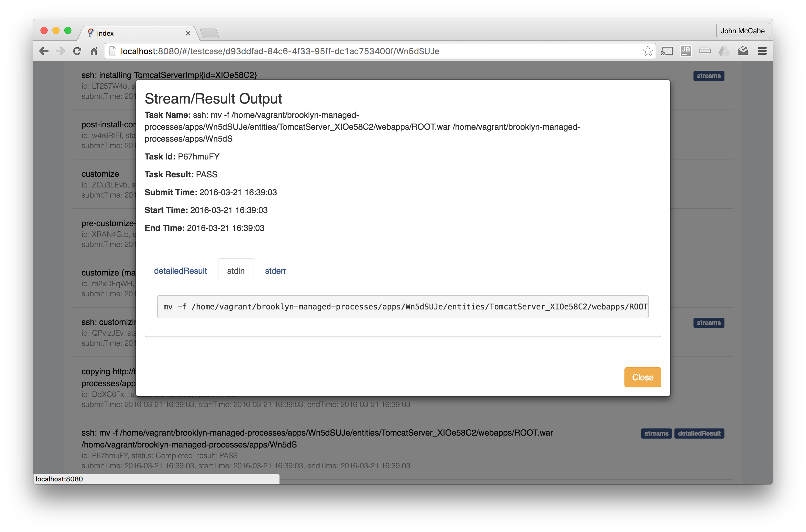The height and width of the screenshot is (532, 806).
Task: Click the background customize (ma row title
Action: (108, 273)
